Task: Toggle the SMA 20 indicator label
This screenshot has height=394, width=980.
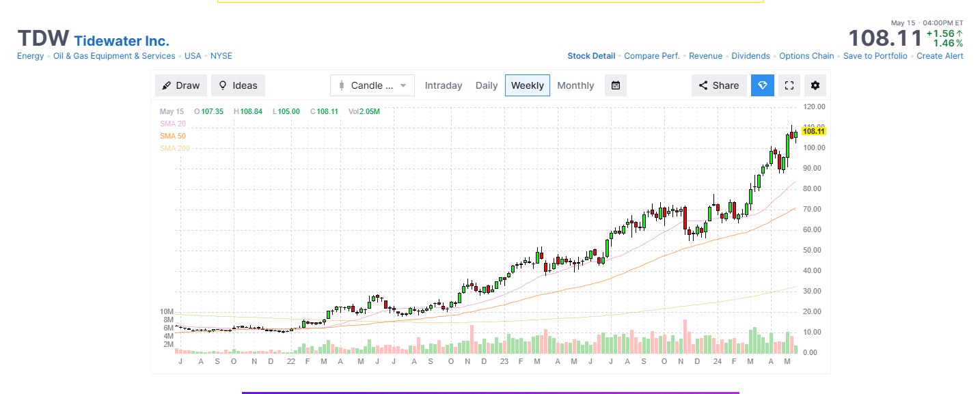Action: tap(173, 124)
